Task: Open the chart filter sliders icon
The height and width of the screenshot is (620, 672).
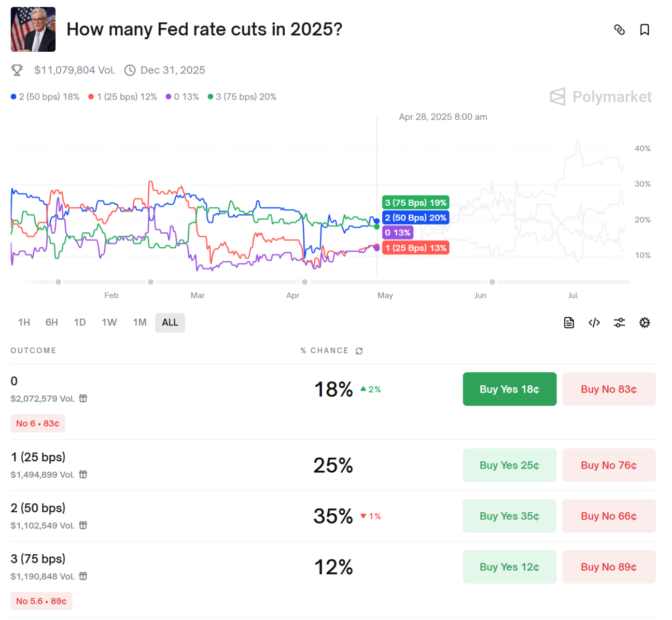Action: click(x=619, y=322)
